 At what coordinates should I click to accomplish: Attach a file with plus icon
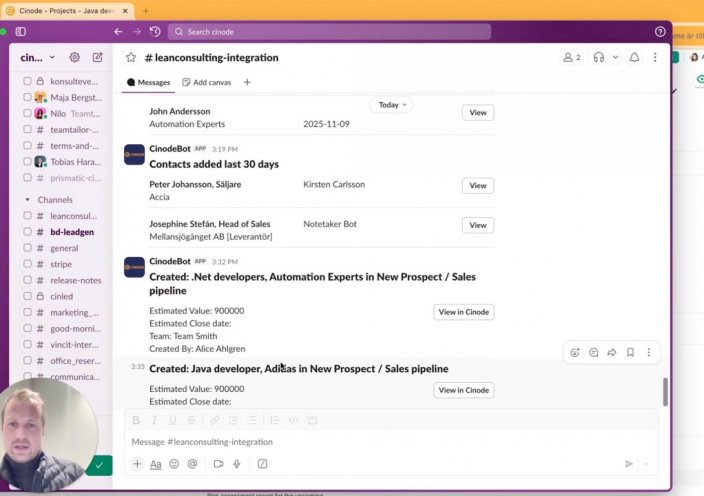click(x=137, y=464)
